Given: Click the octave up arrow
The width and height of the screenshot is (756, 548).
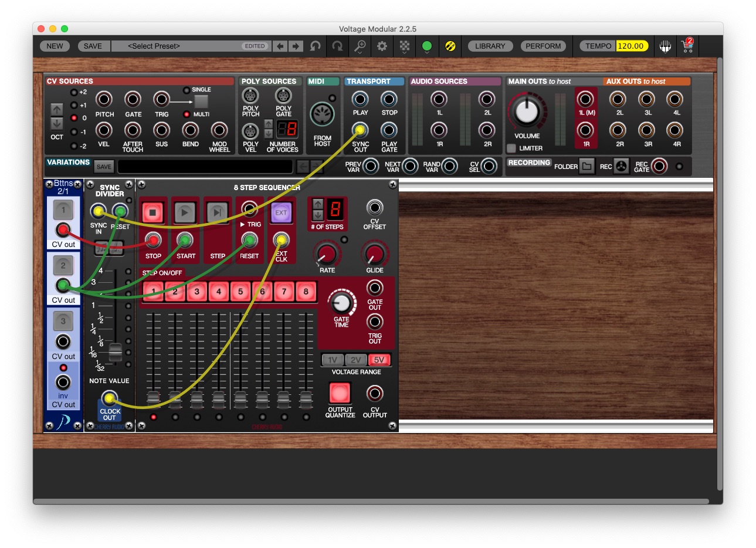Looking at the screenshot, I should pyautogui.click(x=57, y=109).
